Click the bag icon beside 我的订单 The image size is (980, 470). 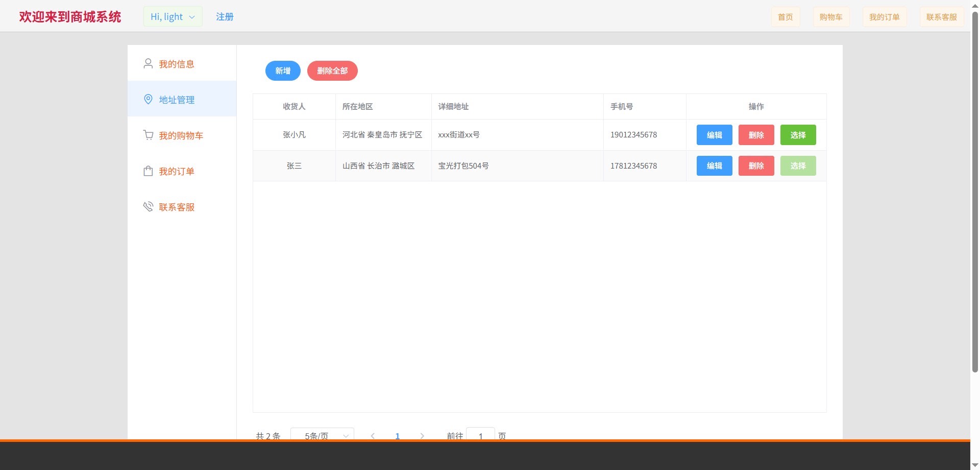(148, 171)
